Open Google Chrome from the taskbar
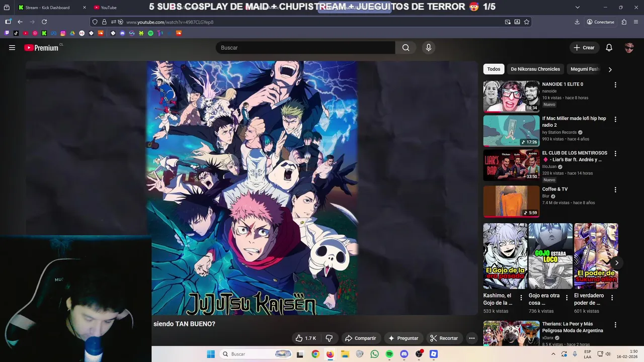 click(x=315, y=354)
